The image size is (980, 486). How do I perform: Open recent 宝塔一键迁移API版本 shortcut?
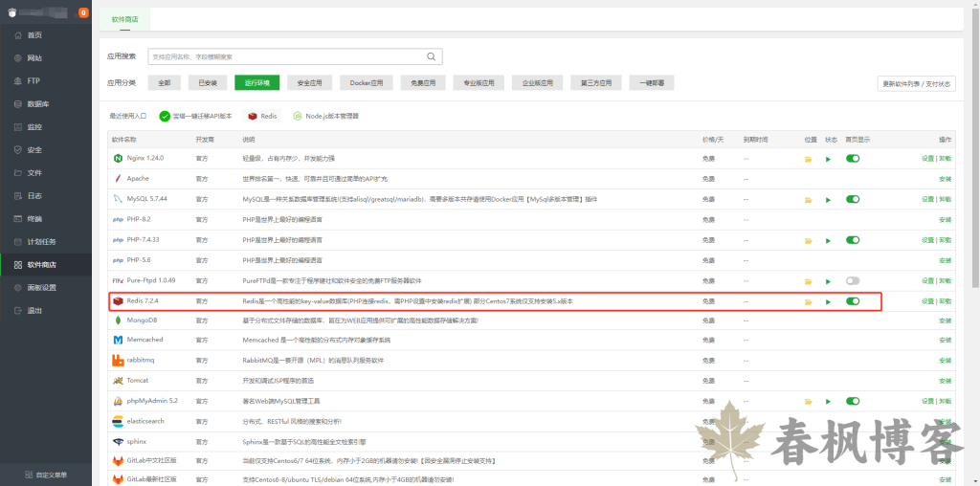pyautogui.click(x=195, y=116)
